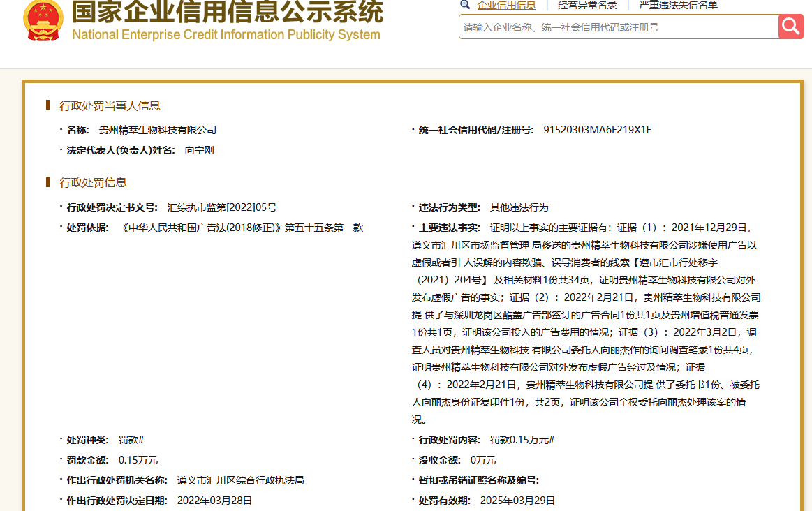Click penalty content 罚款0.15万元#
812x511 pixels.
pyautogui.click(x=522, y=440)
